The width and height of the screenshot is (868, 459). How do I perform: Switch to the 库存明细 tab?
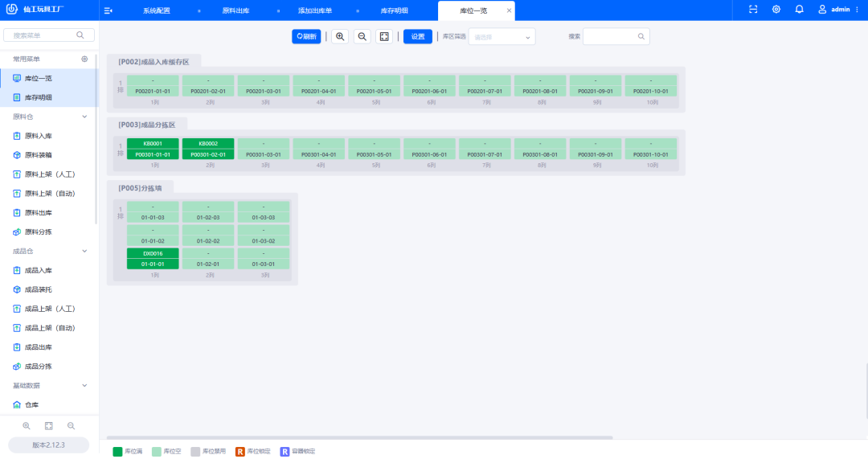click(x=394, y=10)
